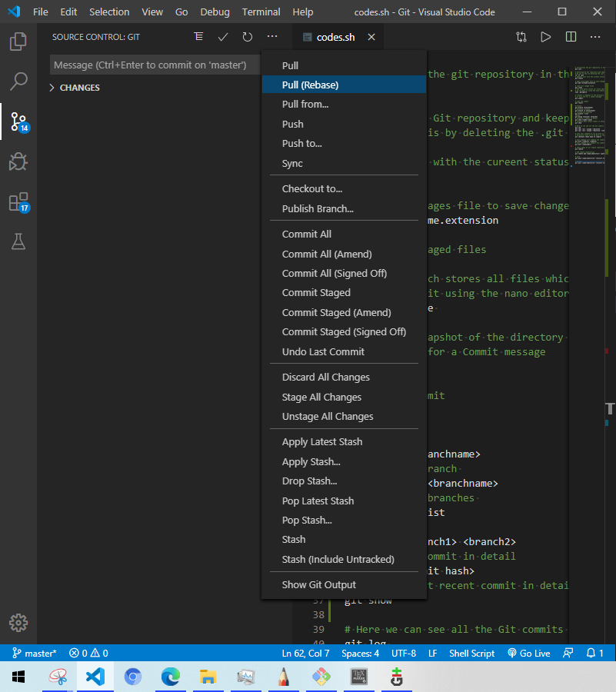
Task: Refresh the Source Control panel
Action: click(248, 37)
